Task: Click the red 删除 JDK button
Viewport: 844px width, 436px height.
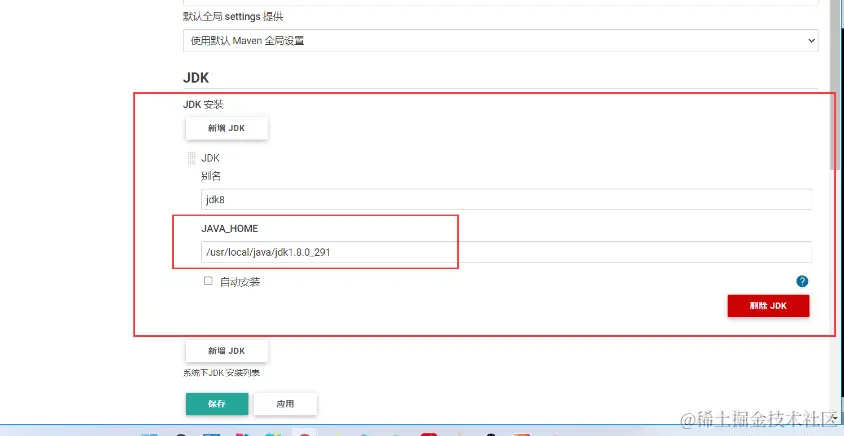Action: click(768, 306)
